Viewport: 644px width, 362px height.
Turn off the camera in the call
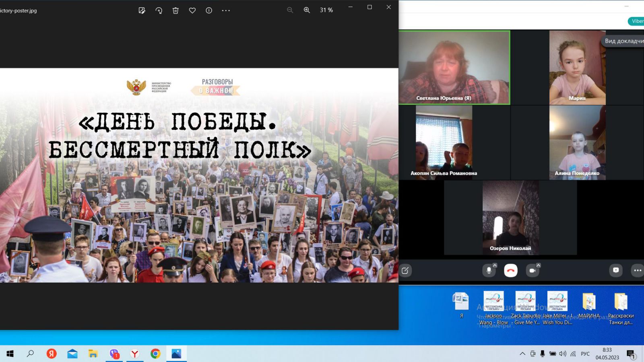(x=532, y=271)
